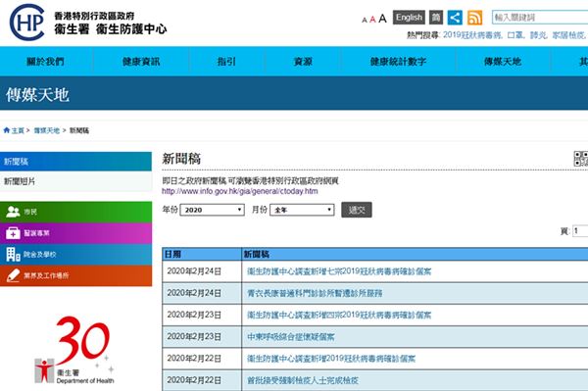The width and height of the screenshot is (588, 391).
Task: Select the largest font size A
Action: click(382, 19)
